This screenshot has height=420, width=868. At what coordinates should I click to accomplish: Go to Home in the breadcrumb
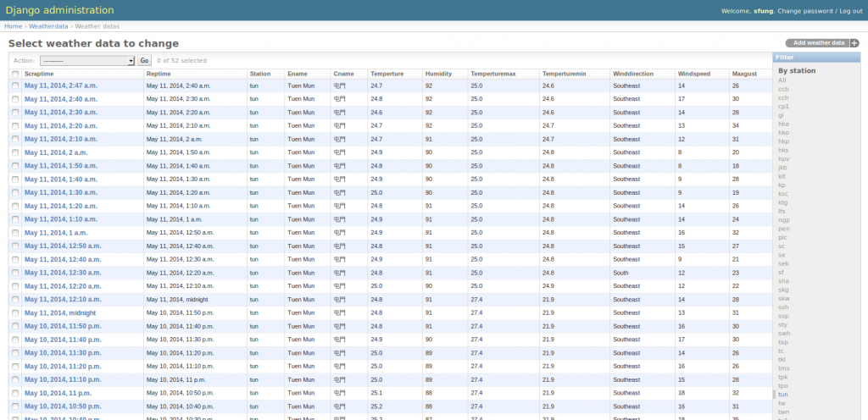13,26
